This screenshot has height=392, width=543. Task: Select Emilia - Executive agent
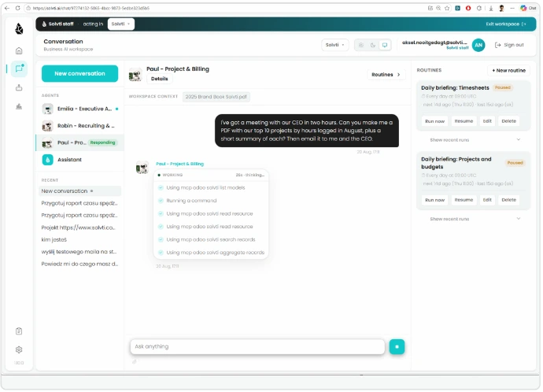(80, 109)
